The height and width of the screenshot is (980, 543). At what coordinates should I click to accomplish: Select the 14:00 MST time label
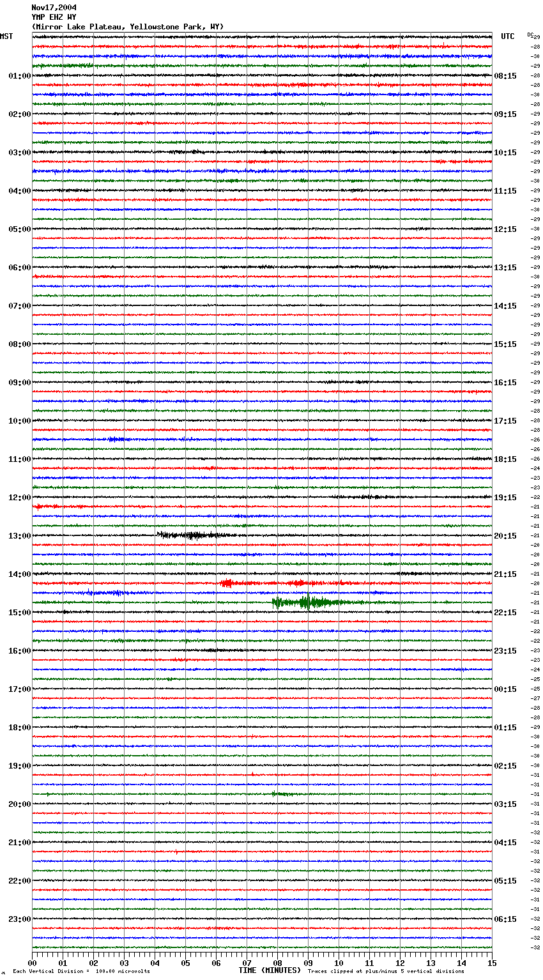(x=20, y=574)
